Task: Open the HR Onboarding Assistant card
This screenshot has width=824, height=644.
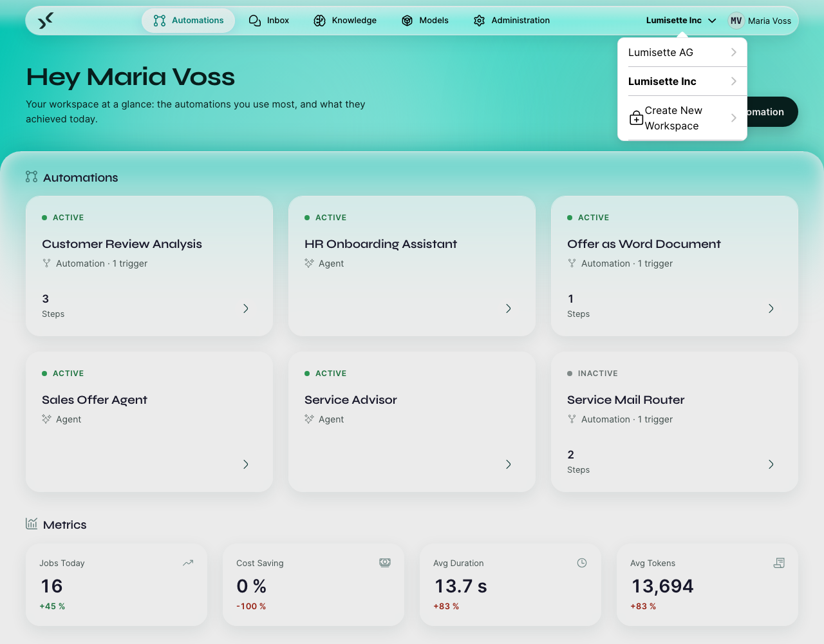Action: (412, 266)
